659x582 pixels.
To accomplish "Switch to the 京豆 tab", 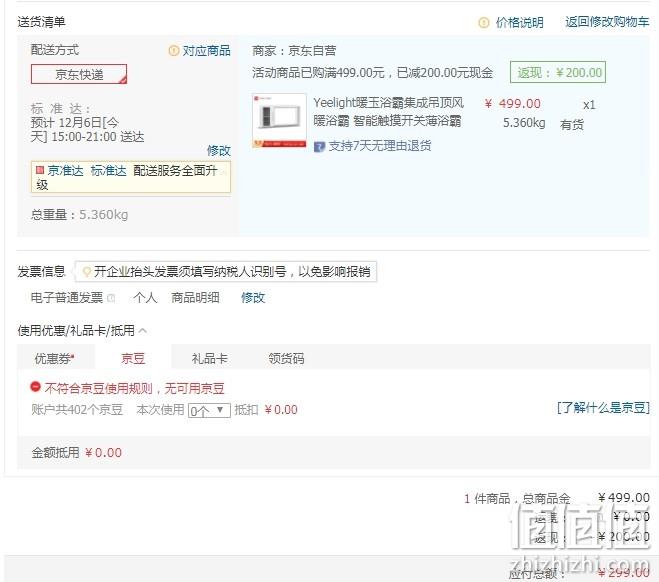I will [133, 358].
